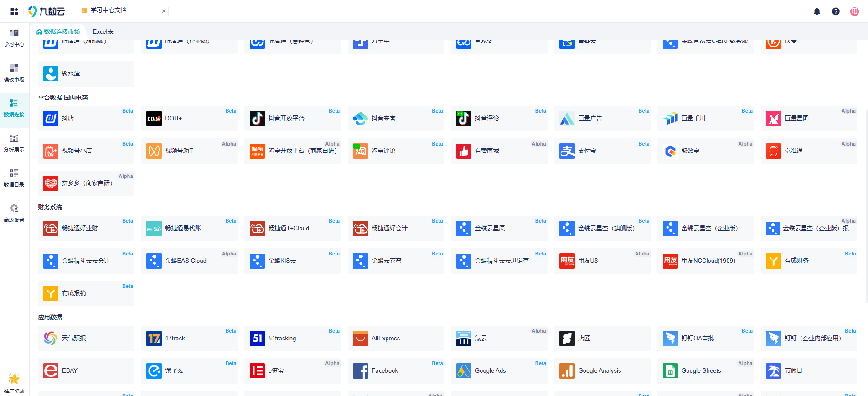Open 淘宝开放平台(商家自研) connector card
868x396 pixels.
click(293, 151)
